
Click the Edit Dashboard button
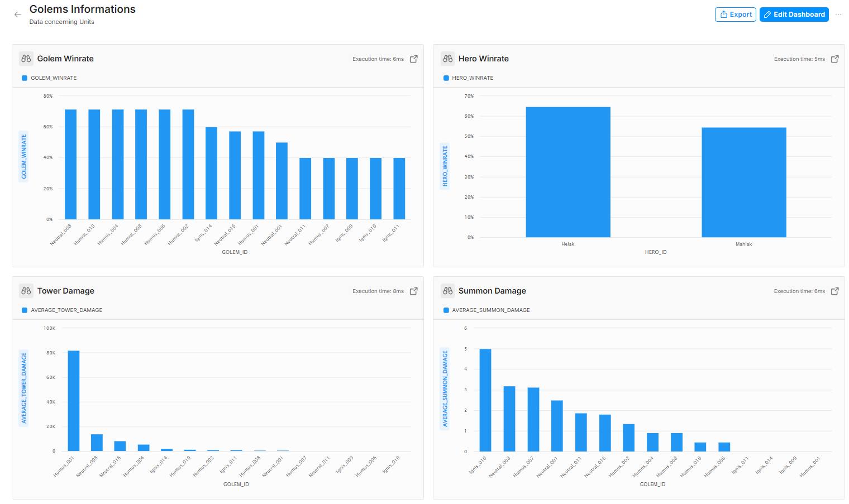pos(794,15)
